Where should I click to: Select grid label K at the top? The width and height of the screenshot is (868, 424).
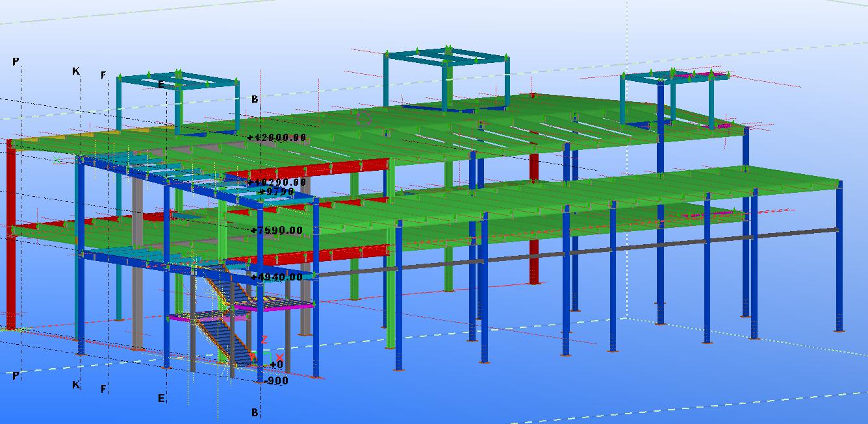76,71
